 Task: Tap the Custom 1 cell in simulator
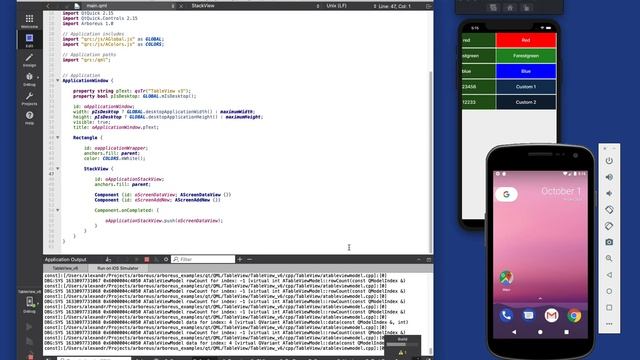click(x=526, y=87)
